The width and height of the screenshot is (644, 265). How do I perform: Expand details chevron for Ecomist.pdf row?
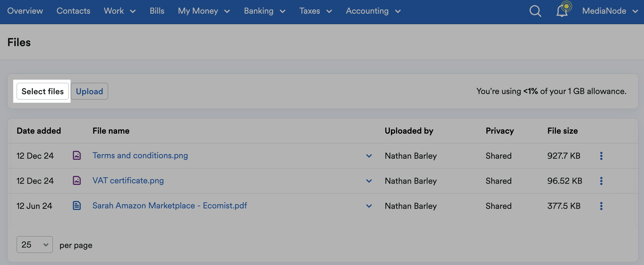click(x=369, y=206)
